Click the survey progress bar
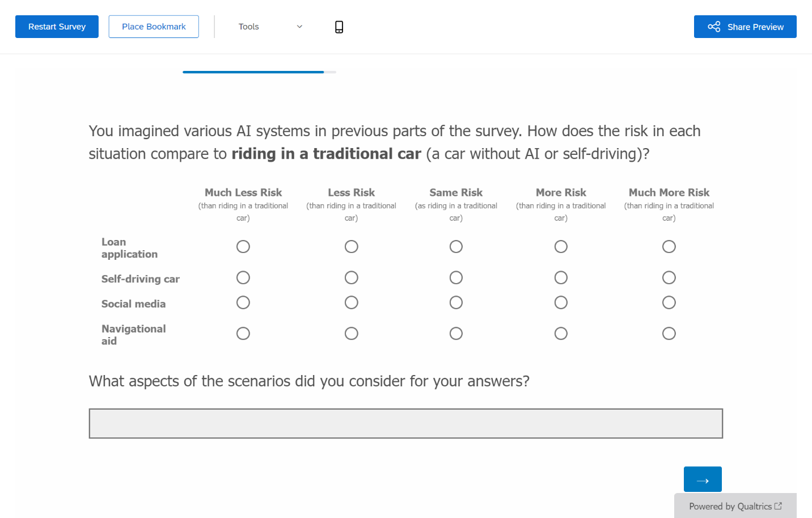Screen dimensions: 812x518 tap(259, 72)
